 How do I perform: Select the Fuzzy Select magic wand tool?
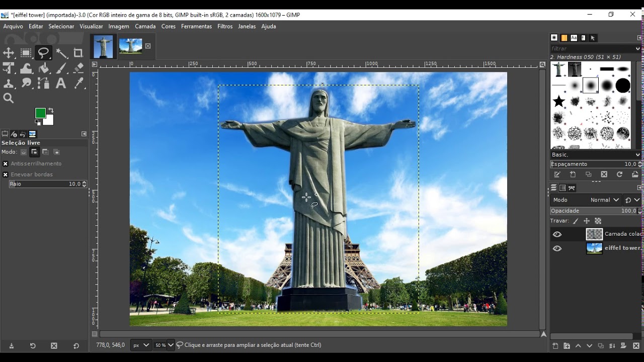click(61, 53)
